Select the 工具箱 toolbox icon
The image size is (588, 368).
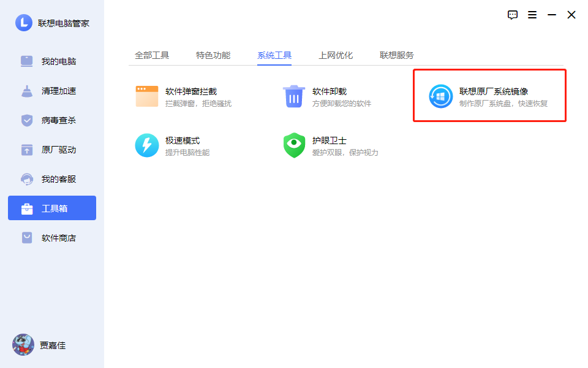26,209
